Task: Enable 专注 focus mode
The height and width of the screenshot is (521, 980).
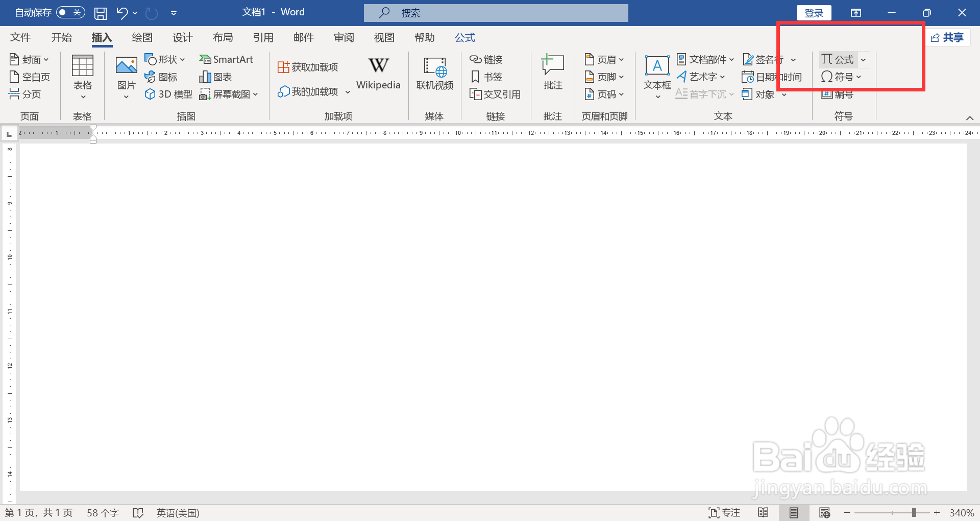Action: pyautogui.click(x=724, y=513)
